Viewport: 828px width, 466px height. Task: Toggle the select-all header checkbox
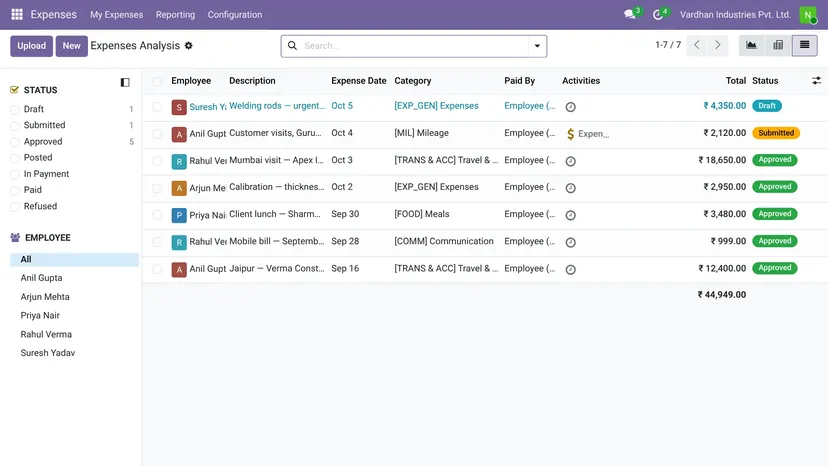click(x=157, y=81)
